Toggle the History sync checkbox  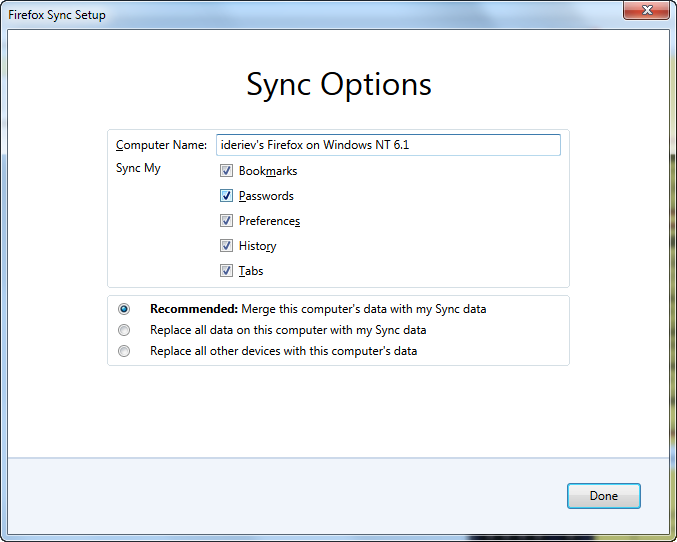click(227, 246)
